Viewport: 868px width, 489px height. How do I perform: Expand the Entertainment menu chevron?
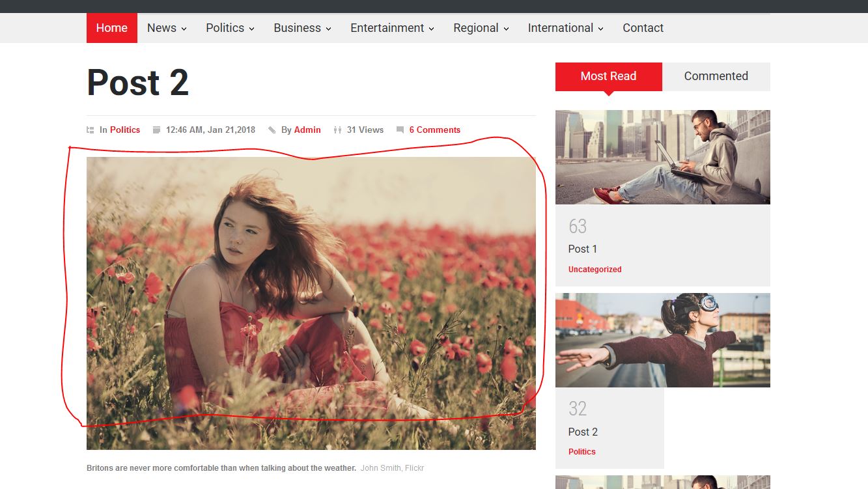point(431,29)
